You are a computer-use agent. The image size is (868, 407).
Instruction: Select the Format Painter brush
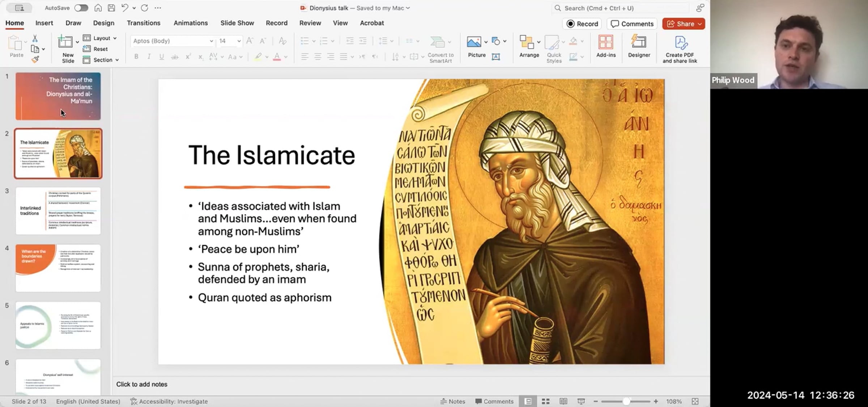coord(35,59)
